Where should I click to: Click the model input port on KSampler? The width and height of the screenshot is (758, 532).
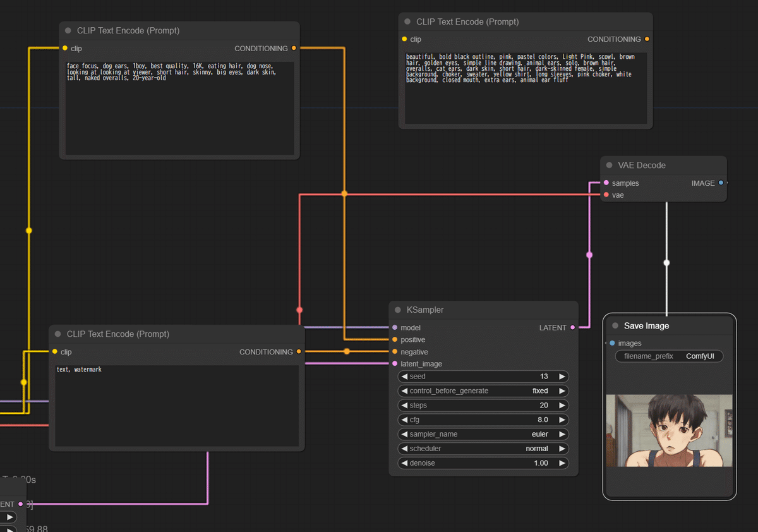click(395, 328)
